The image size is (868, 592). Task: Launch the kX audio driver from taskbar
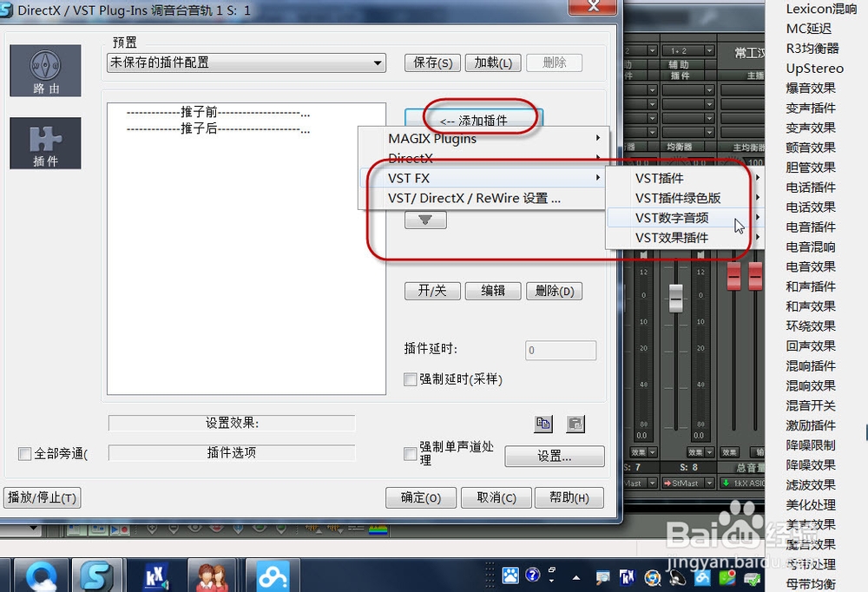click(155, 575)
